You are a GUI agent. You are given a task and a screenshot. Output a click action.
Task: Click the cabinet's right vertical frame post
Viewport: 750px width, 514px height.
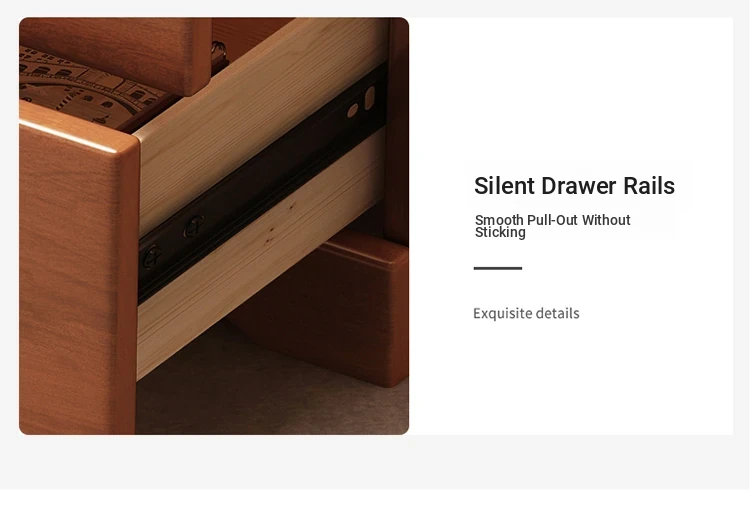coord(397,129)
